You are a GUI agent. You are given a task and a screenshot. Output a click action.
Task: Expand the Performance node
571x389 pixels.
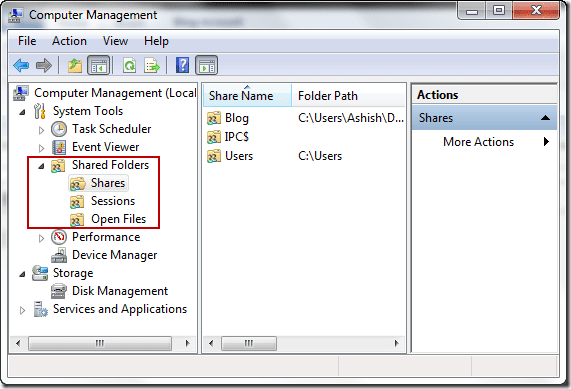[x=41, y=238]
